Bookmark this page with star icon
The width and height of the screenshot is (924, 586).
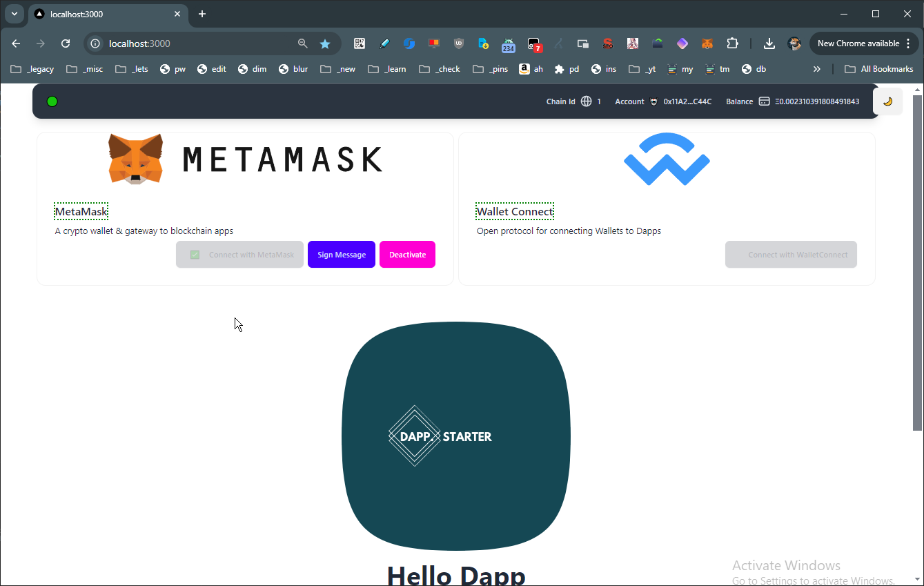tap(325, 43)
